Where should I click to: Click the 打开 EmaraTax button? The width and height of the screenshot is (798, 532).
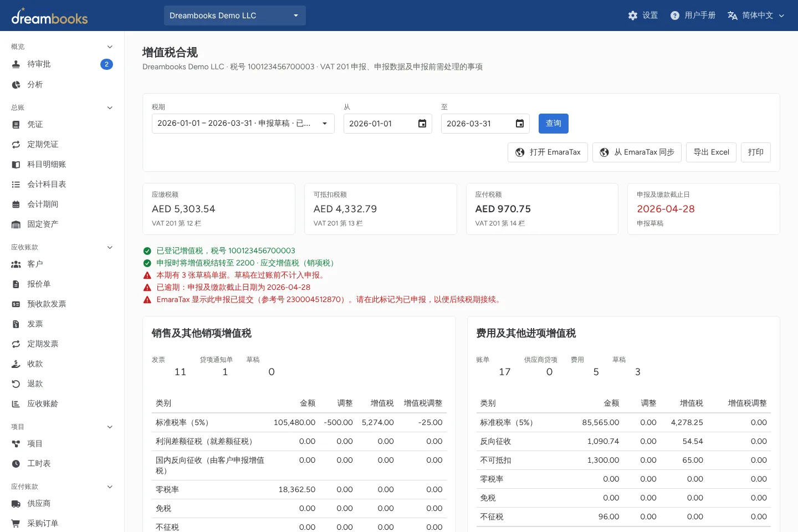tap(548, 152)
